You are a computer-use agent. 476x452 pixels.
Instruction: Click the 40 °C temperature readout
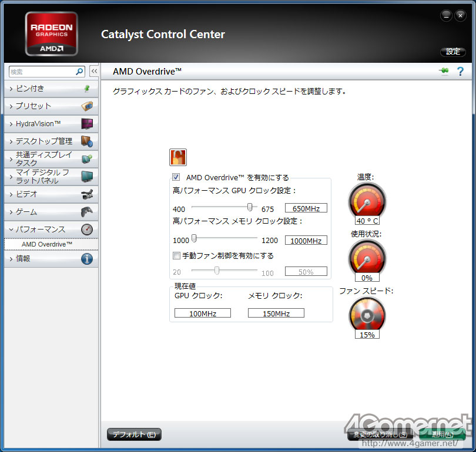pyautogui.click(x=367, y=221)
